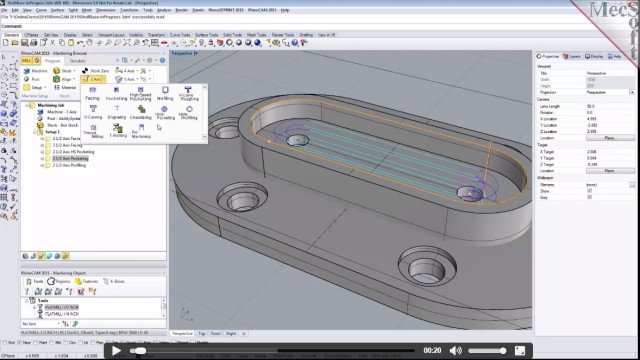Open the Layers panel tab
This screenshot has height=360, width=640.
[572, 56]
